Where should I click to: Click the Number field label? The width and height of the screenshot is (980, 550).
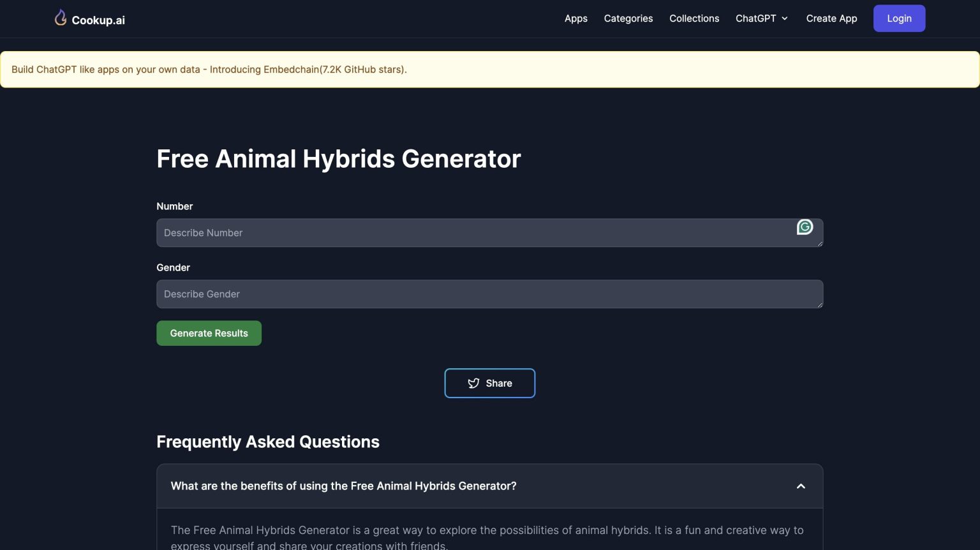[x=174, y=206]
